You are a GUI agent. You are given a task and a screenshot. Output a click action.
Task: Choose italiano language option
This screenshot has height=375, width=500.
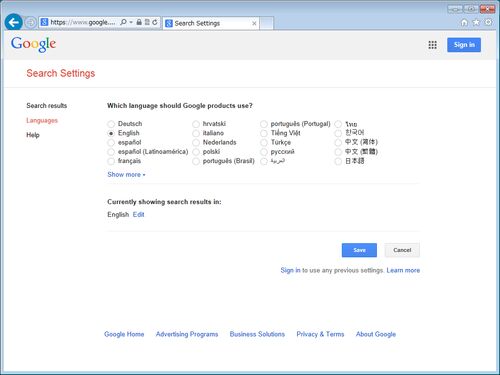click(196, 133)
